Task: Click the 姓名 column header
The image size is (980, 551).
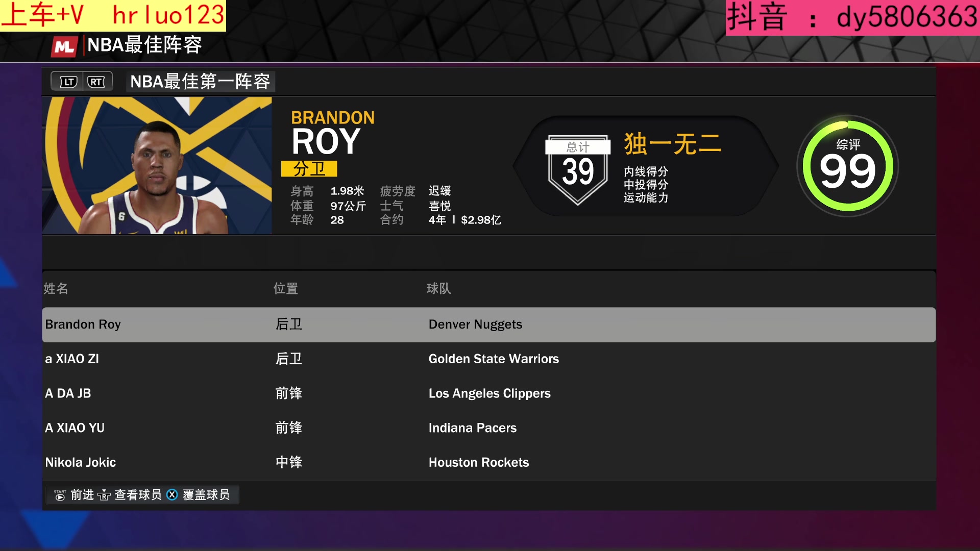Action: [56, 289]
